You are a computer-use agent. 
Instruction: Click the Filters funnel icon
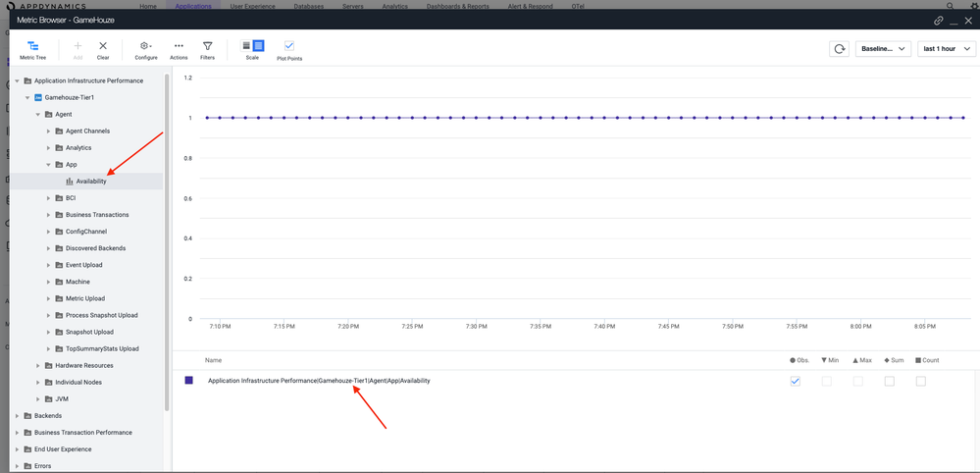point(207,46)
